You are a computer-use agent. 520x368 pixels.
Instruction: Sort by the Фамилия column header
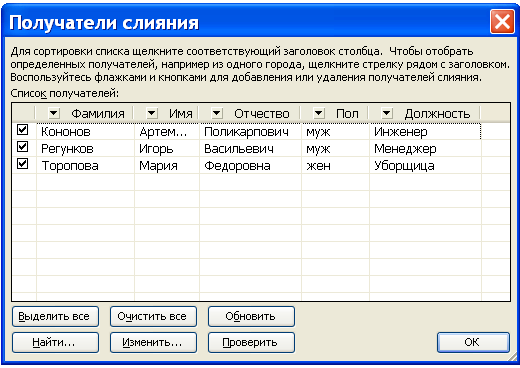click(98, 114)
